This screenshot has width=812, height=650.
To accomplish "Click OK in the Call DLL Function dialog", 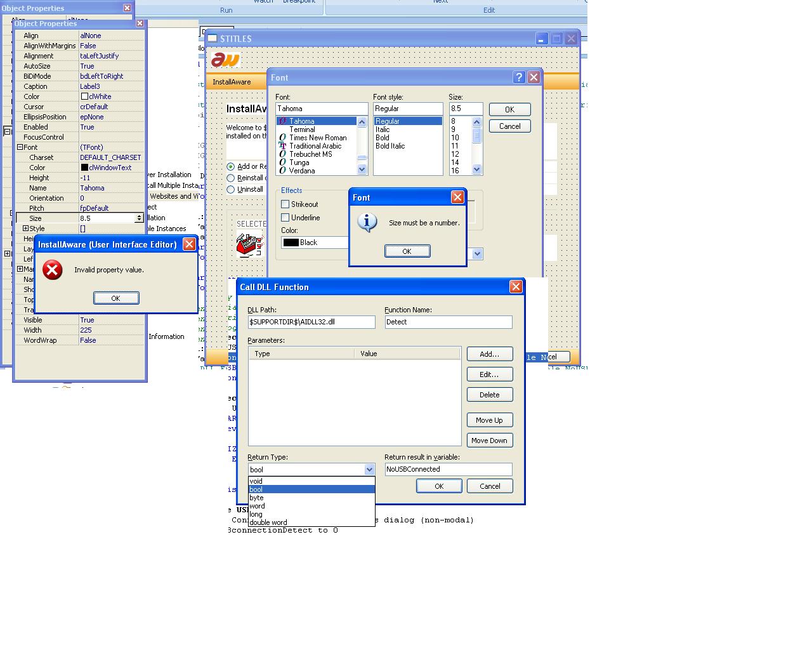I will pos(439,486).
